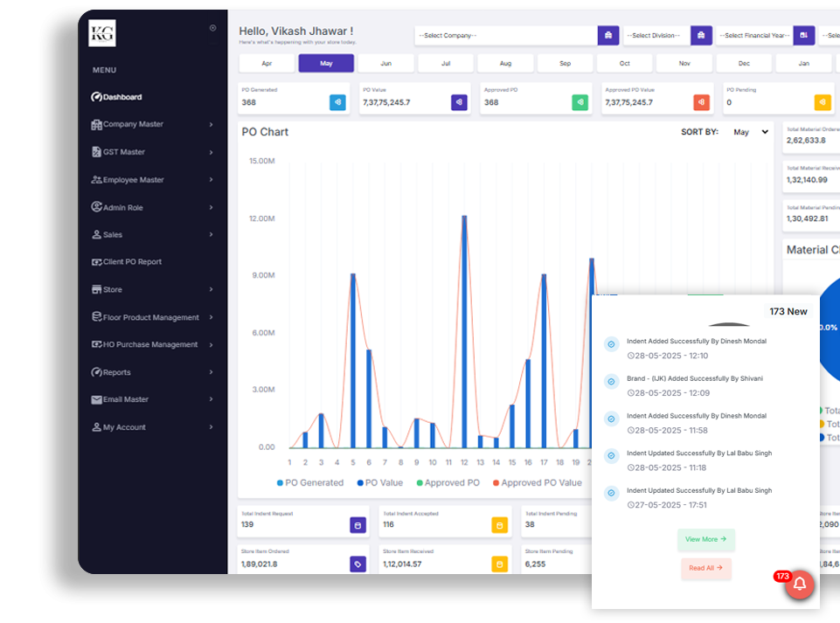This screenshot has height=623, width=840.
Task: Click the purple PO Value card icon
Action: coord(459,102)
